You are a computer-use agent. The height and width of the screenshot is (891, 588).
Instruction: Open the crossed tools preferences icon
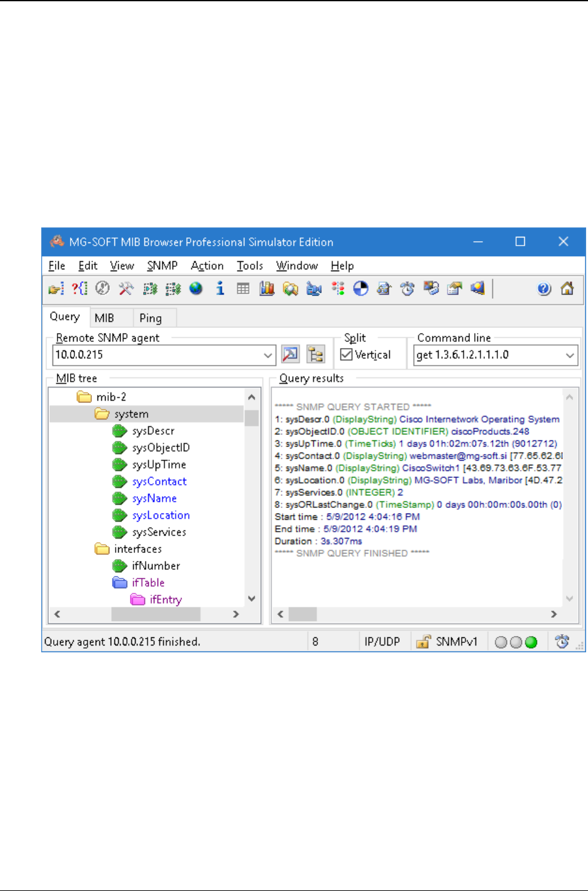pyautogui.click(x=126, y=289)
